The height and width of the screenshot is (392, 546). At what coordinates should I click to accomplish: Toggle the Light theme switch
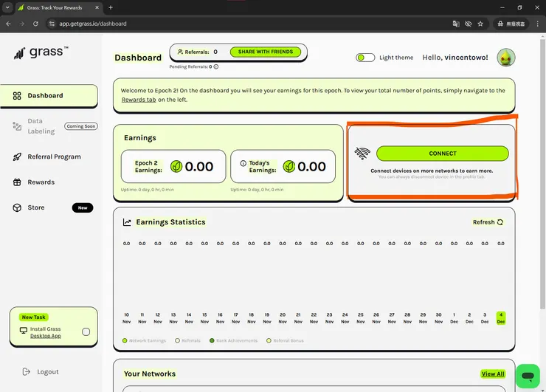tap(365, 58)
